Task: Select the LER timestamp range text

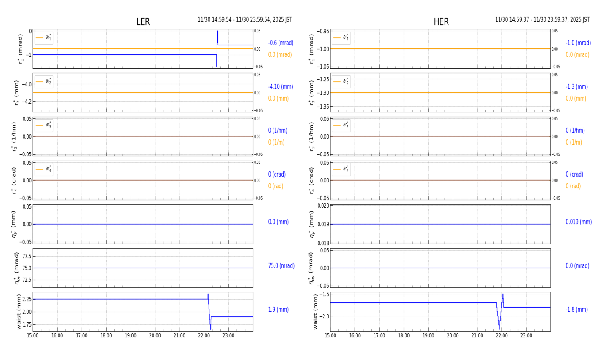Action: (245, 20)
